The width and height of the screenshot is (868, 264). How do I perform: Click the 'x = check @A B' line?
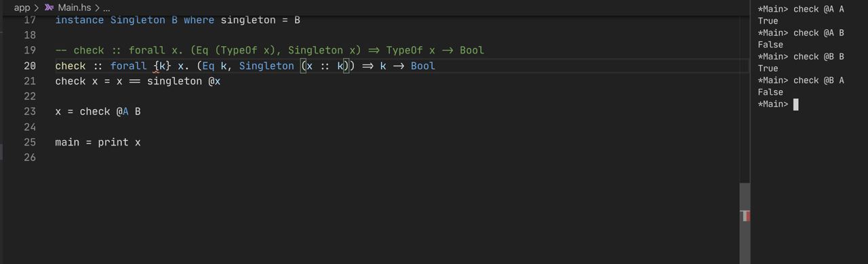pyautogui.click(x=98, y=112)
